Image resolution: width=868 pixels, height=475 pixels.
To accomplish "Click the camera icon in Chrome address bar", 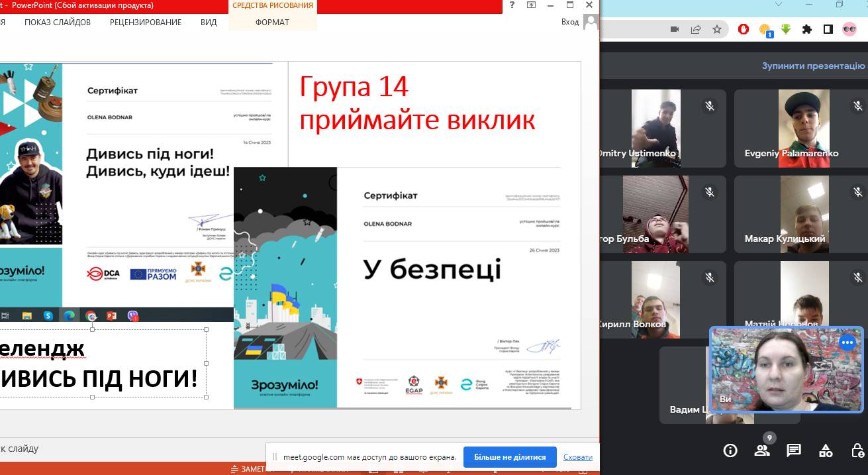I will [x=675, y=29].
